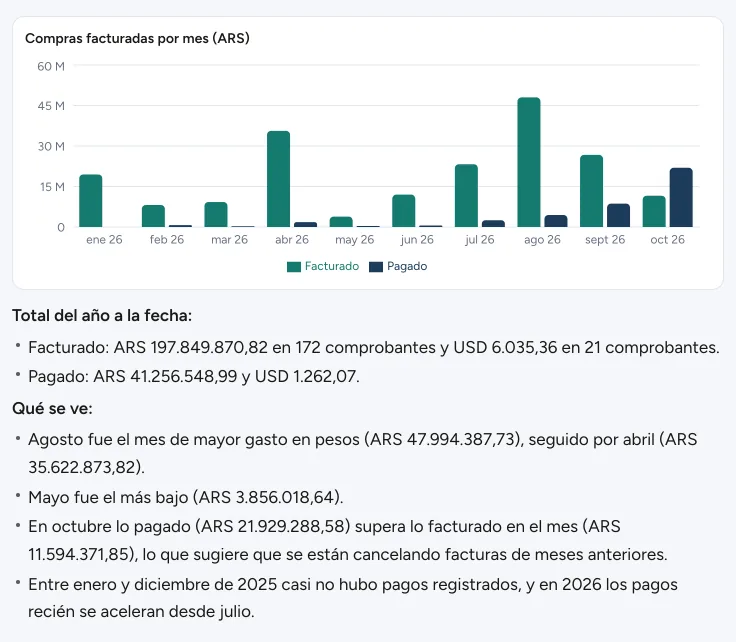This screenshot has width=736, height=642.
Task: Click the 'Entre enero y diciembre de 2025' bullet
Action: pos(353,598)
